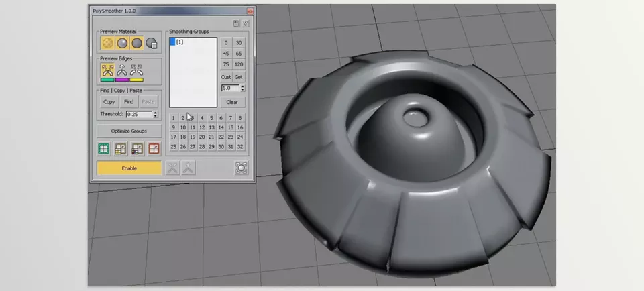Select the [1] smoothing group entry
Image resolution: width=644 pixels, height=291 pixels.
[180, 42]
